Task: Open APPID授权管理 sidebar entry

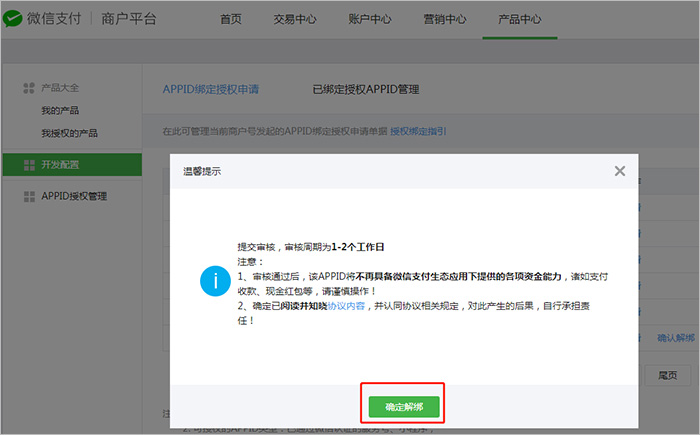Action: [x=74, y=197]
